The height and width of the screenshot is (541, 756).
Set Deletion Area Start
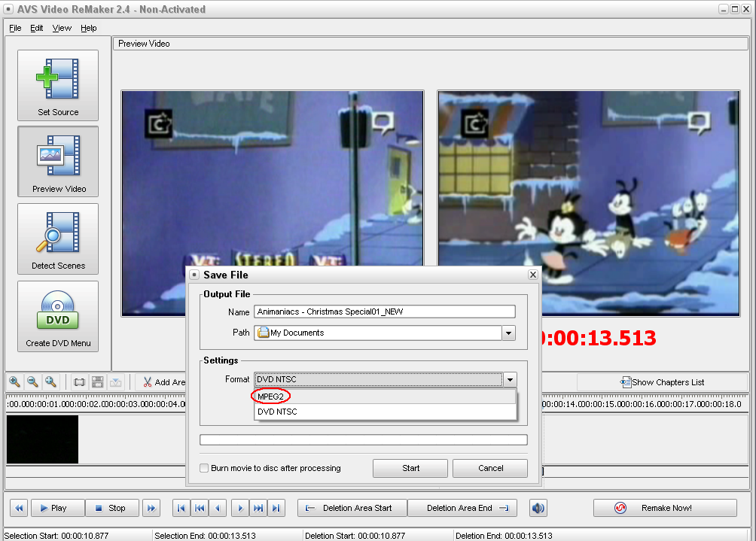click(x=352, y=508)
